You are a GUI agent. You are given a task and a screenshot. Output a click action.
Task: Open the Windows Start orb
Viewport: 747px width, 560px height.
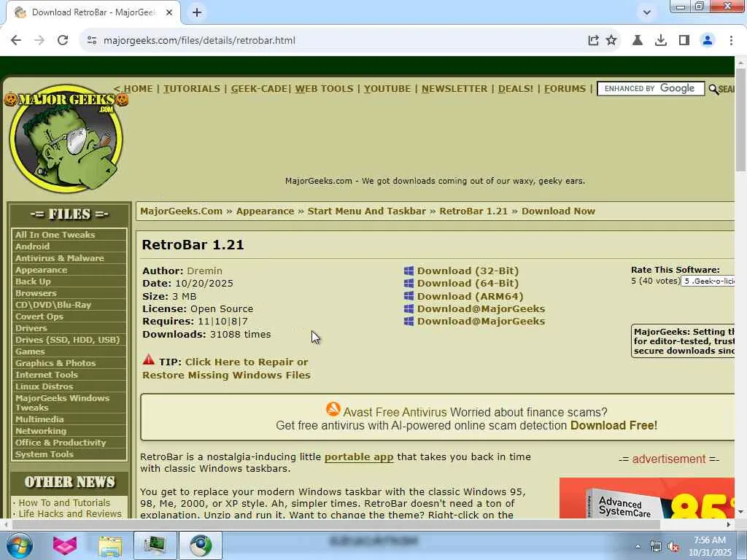pyautogui.click(x=19, y=545)
